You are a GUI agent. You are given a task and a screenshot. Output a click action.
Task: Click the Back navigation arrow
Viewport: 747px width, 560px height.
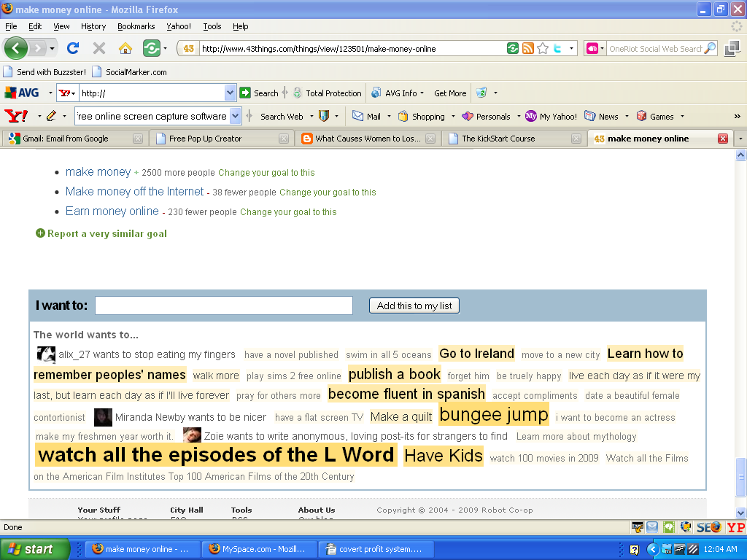(x=16, y=49)
